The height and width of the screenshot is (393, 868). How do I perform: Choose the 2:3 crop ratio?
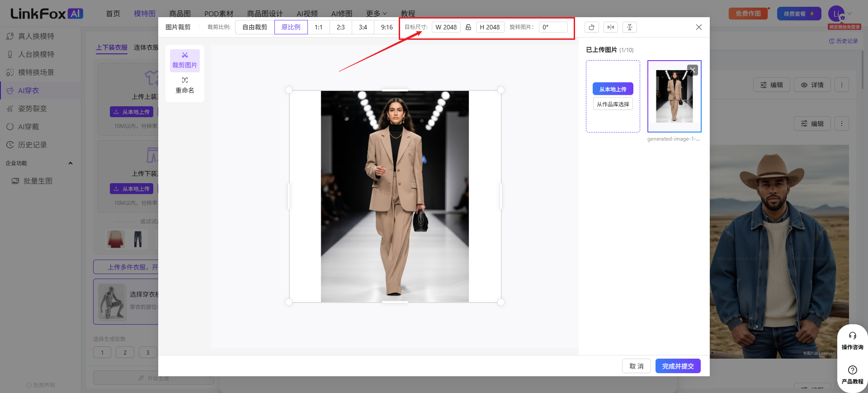(x=341, y=27)
